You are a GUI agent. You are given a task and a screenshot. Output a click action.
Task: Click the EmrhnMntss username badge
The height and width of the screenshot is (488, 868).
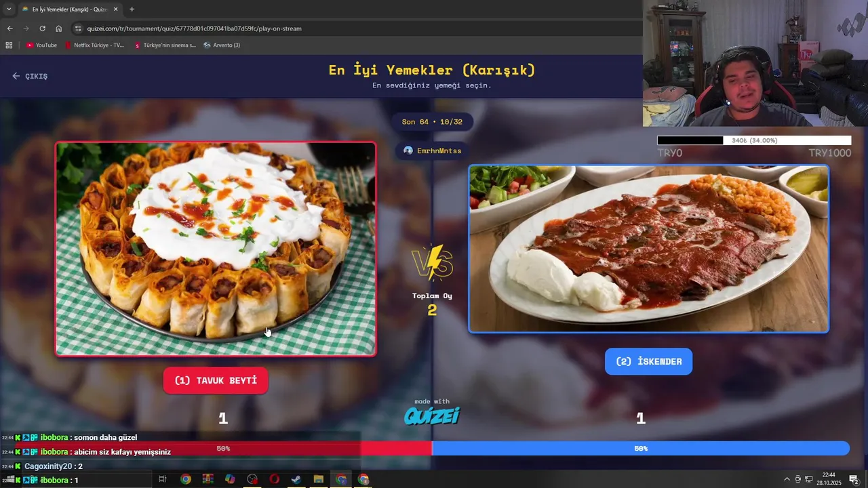[432, 150]
